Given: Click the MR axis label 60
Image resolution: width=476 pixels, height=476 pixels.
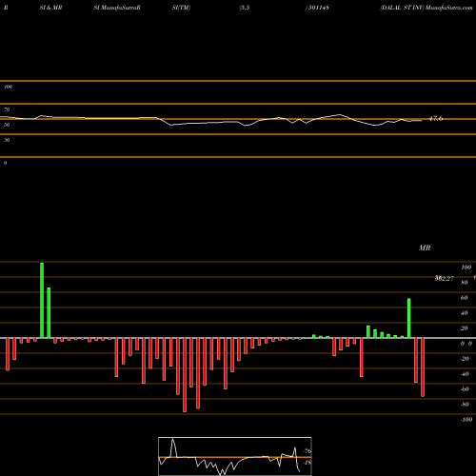Looking at the screenshot, I should pyautogui.click(x=464, y=298).
